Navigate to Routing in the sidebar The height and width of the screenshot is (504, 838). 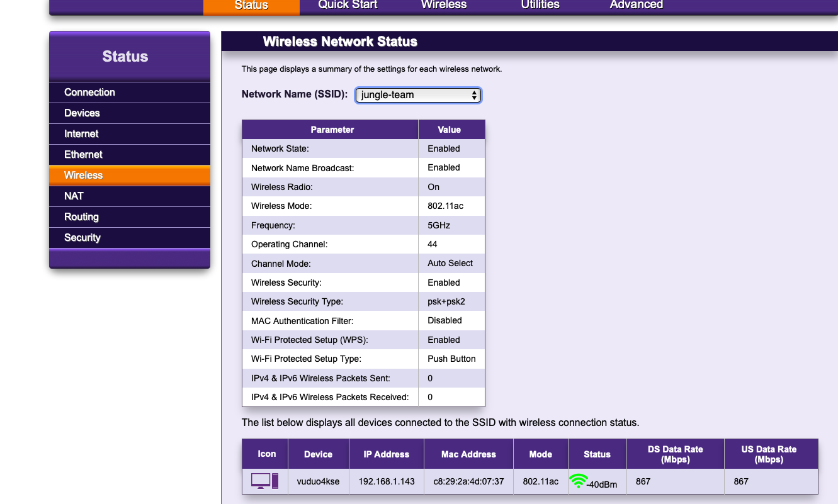81,217
